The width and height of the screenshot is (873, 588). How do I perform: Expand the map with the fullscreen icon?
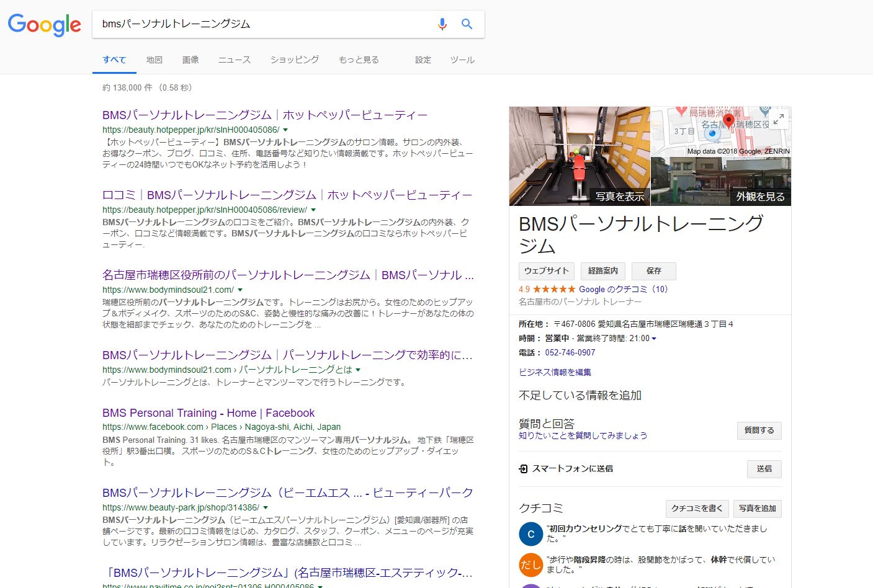779,118
